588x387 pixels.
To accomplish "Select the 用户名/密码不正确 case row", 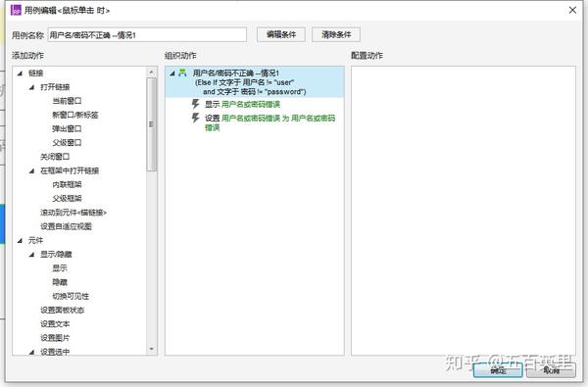I will pyautogui.click(x=255, y=82).
